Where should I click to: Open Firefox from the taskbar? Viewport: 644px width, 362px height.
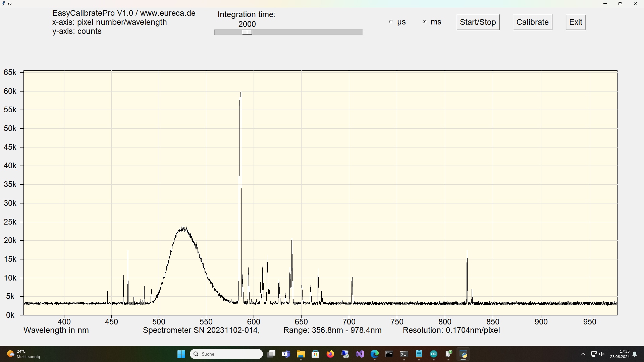tap(330, 354)
